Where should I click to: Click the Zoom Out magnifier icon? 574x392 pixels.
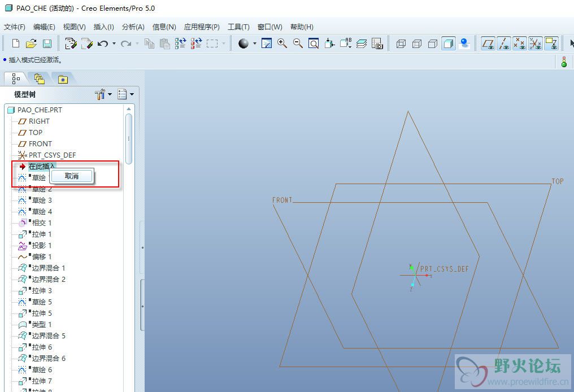298,43
